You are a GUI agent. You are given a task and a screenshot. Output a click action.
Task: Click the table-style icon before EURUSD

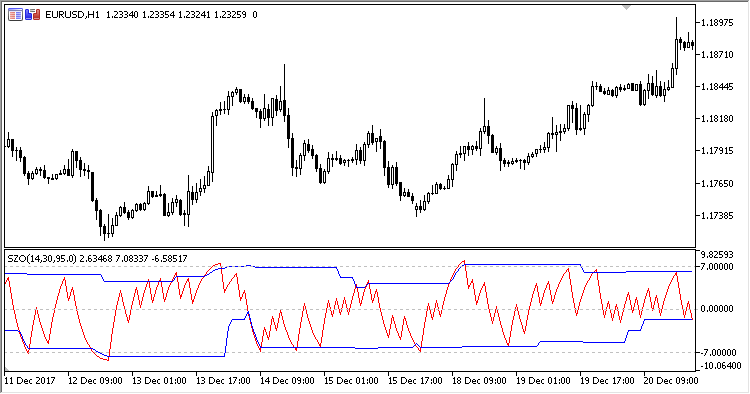pos(15,15)
